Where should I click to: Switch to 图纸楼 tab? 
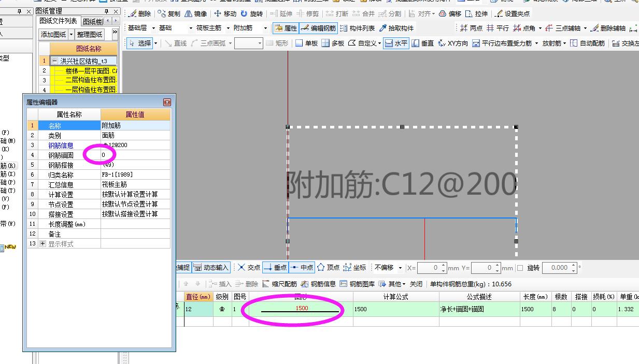[x=93, y=21]
